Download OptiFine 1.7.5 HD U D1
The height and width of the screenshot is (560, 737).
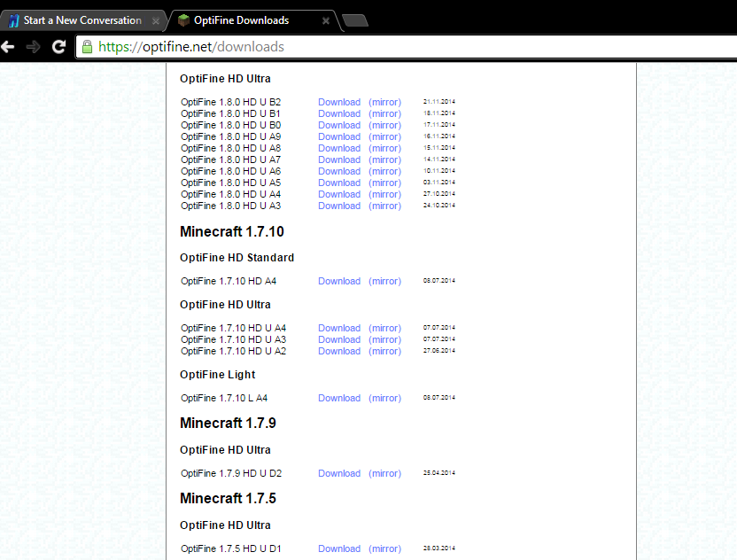click(x=339, y=548)
